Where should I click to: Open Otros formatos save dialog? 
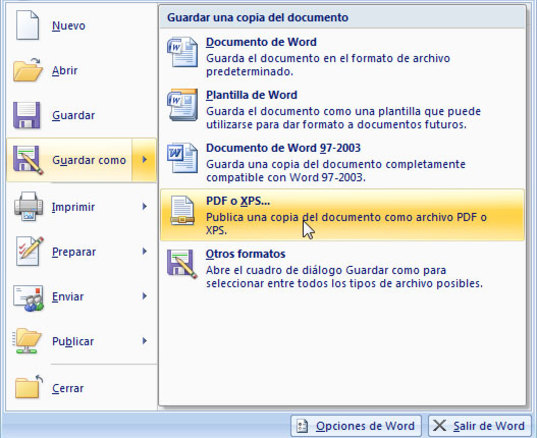pos(342,268)
